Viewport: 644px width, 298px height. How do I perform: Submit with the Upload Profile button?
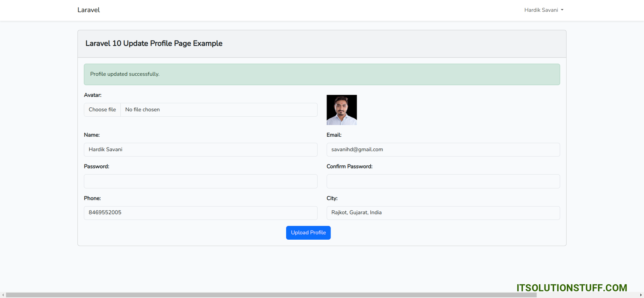[308, 233]
